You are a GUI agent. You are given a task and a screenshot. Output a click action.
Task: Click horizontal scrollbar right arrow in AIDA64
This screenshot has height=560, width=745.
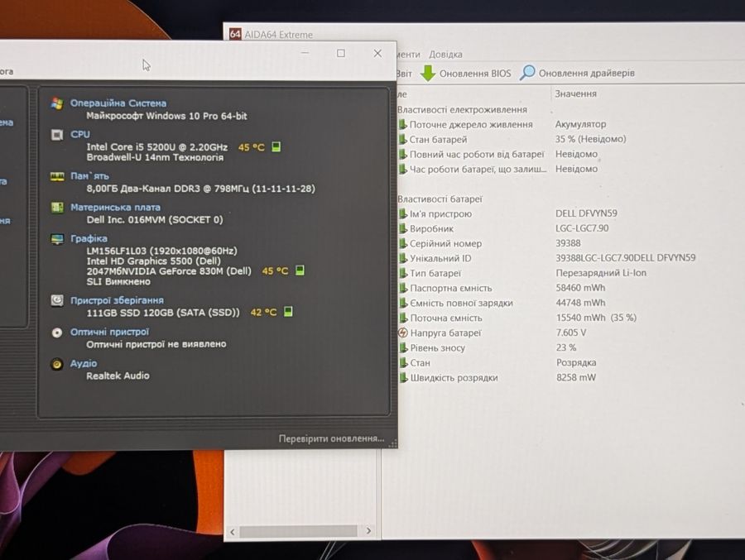click(x=368, y=530)
